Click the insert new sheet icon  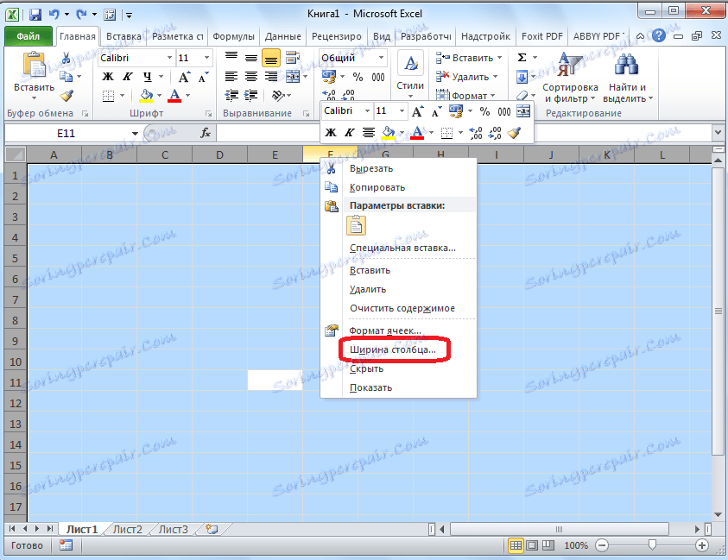(x=212, y=530)
